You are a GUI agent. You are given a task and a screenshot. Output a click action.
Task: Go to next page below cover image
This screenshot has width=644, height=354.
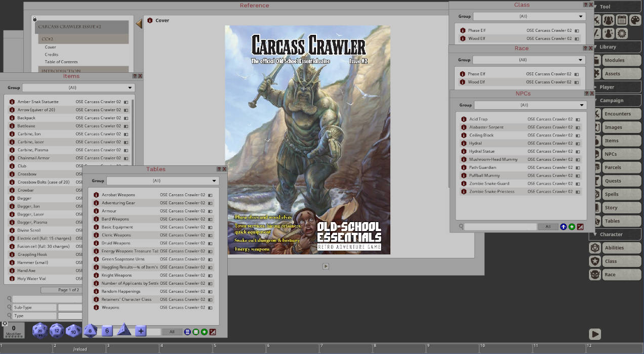326,266
